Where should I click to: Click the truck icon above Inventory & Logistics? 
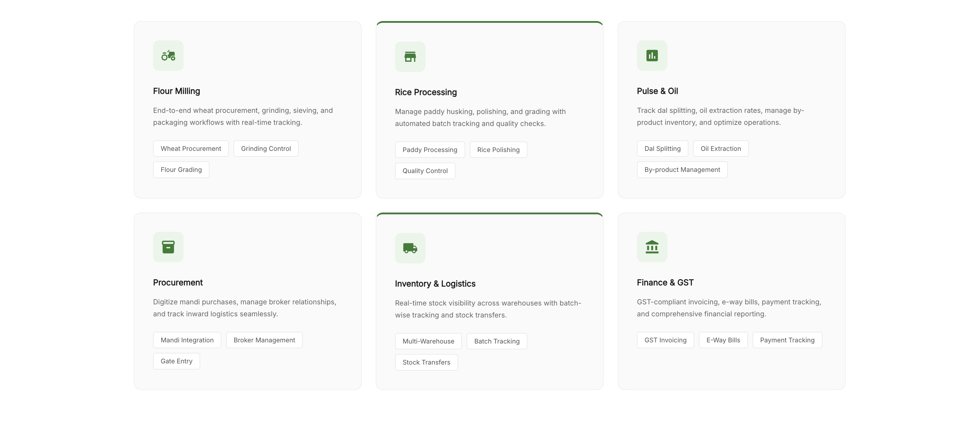(x=410, y=248)
